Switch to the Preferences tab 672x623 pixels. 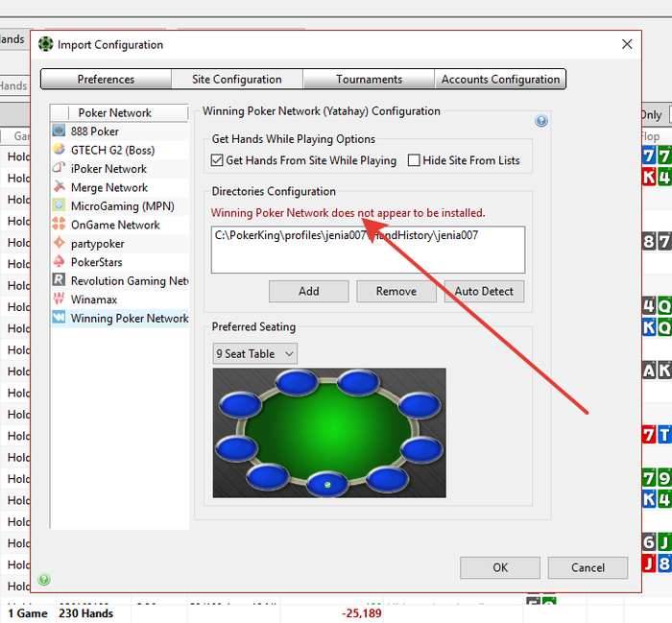106,80
